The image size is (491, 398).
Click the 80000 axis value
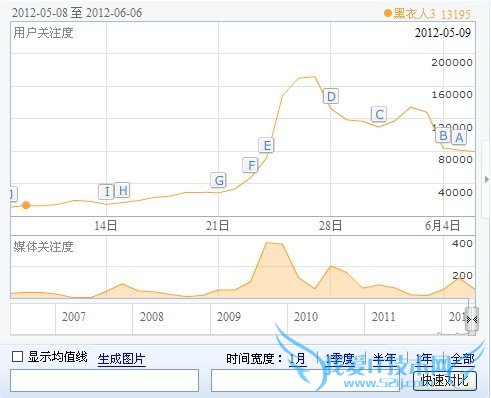coord(455,159)
